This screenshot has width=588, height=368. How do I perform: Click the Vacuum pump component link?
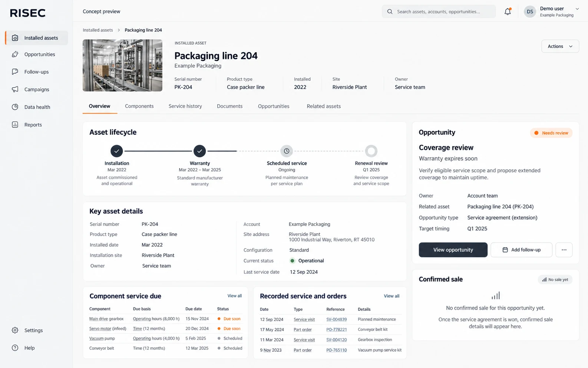pos(102,338)
